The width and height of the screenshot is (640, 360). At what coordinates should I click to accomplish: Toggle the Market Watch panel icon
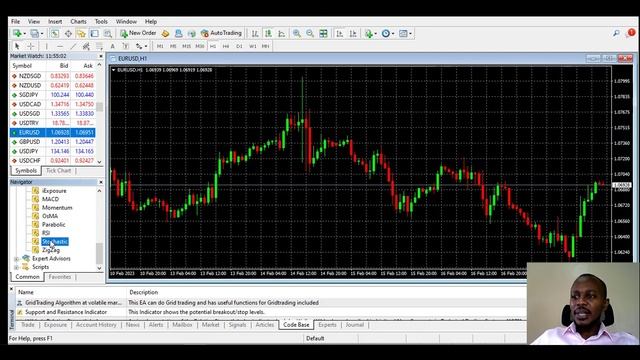coord(54,33)
